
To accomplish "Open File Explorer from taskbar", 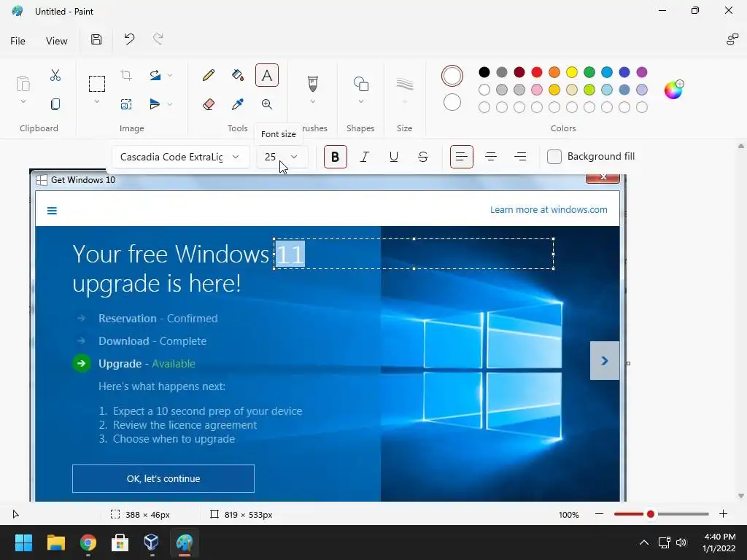I will click(55, 542).
